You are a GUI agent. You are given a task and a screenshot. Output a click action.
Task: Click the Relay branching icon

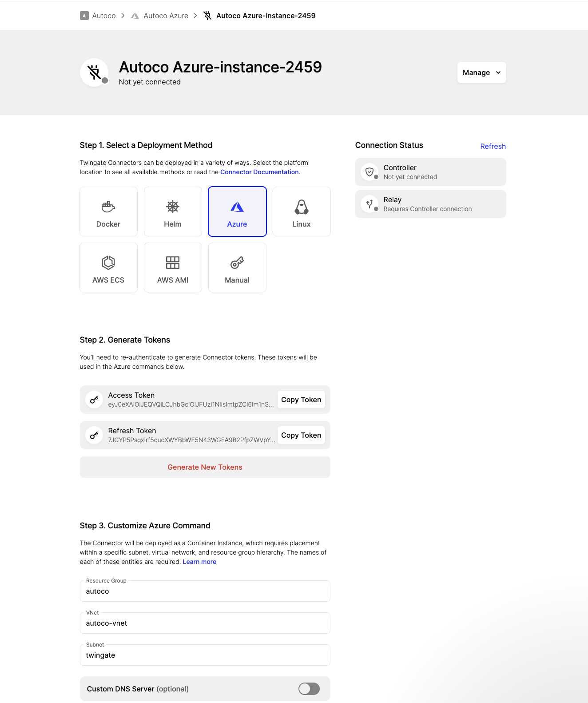pos(369,204)
